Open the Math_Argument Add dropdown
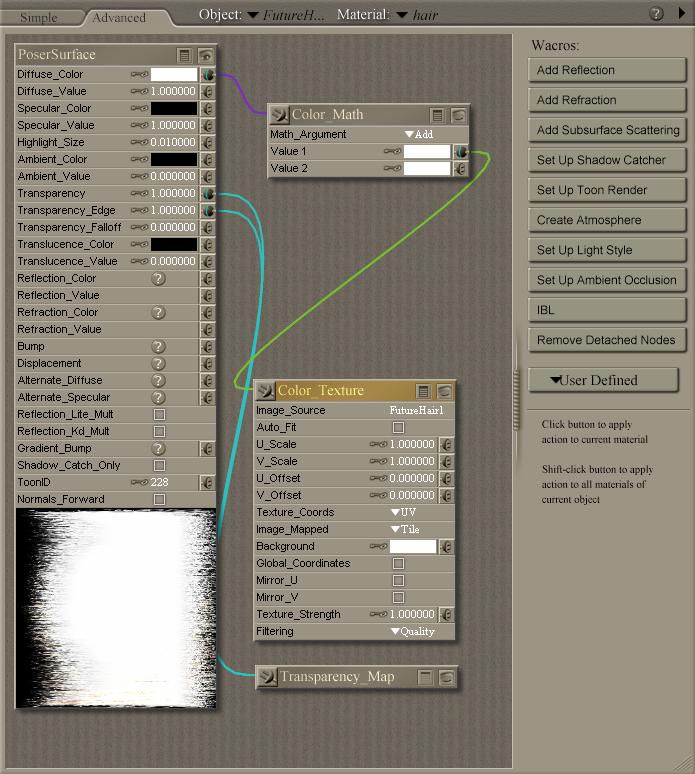This screenshot has width=695, height=774. (419, 134)
